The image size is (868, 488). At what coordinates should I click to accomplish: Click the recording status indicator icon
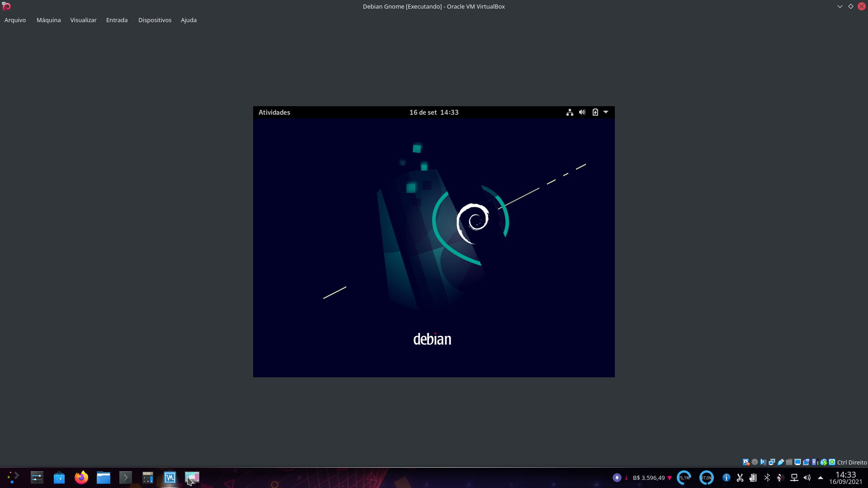[806, 462]
